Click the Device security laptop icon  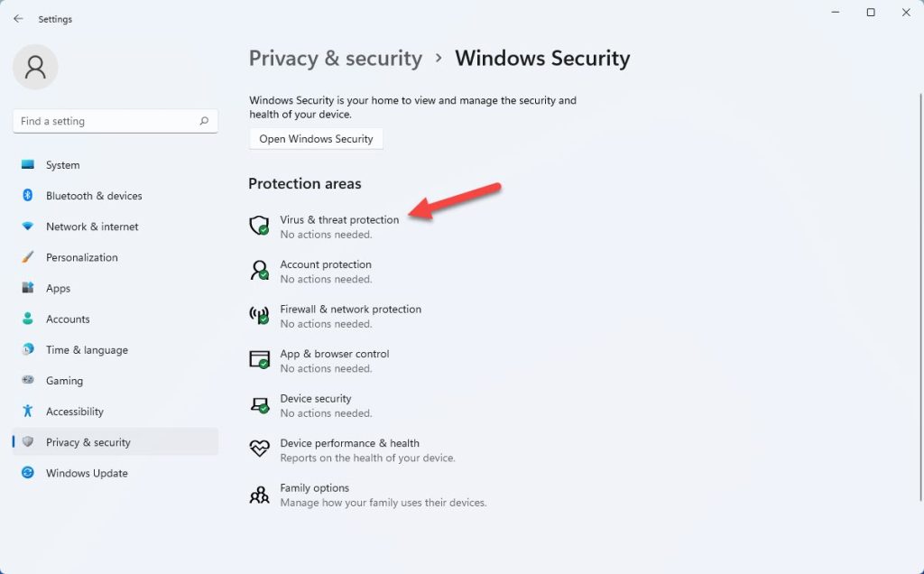click(259, 405)
